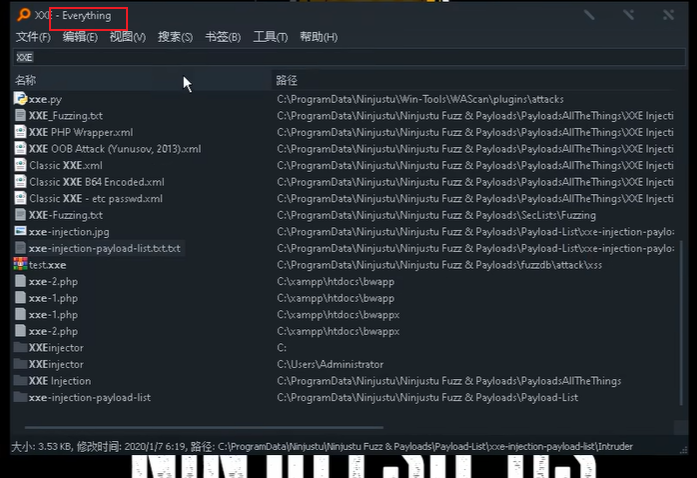Select folder name xxe-injection-payload-list
The width and height of the screenshot is (697, 478).
coord(90,398)
